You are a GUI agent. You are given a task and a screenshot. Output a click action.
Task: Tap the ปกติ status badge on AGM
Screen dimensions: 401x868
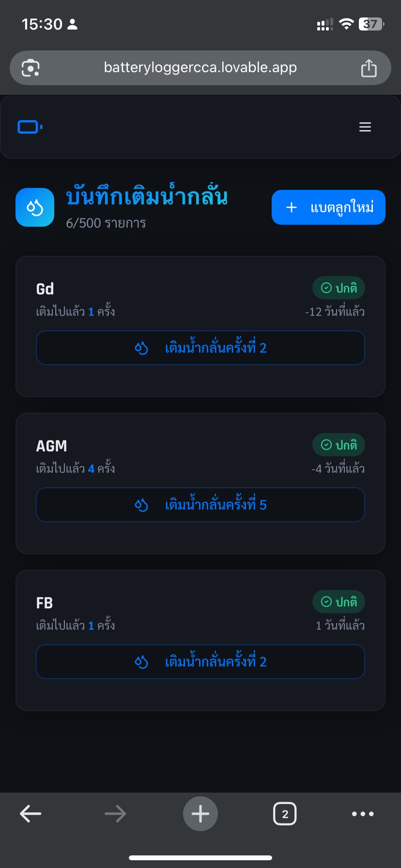339,445
